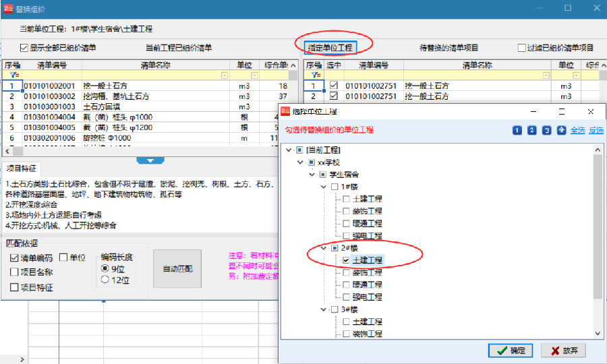Screen dimensions: 607x364
Task: Click the level 1 expand icon
Action: coord(517,130)
